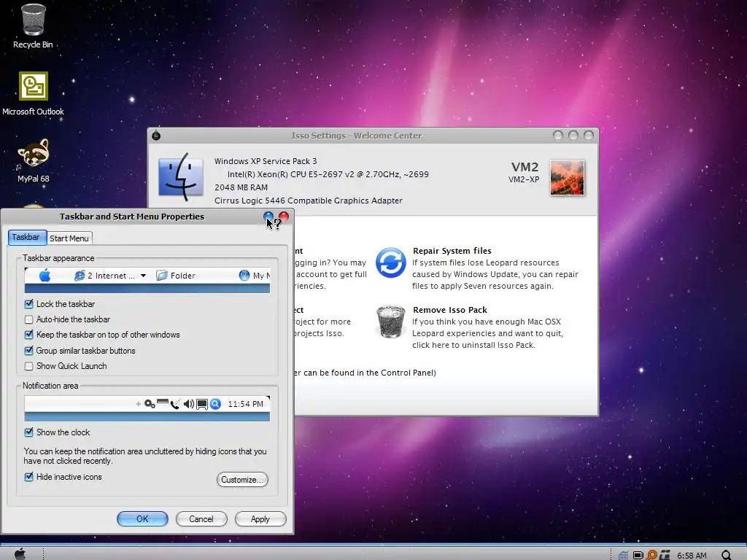Launch MyPal 68 raccoon shortcut
This screenshot has width=747, height=560.
pyautogui.click(x=33, y=160)
